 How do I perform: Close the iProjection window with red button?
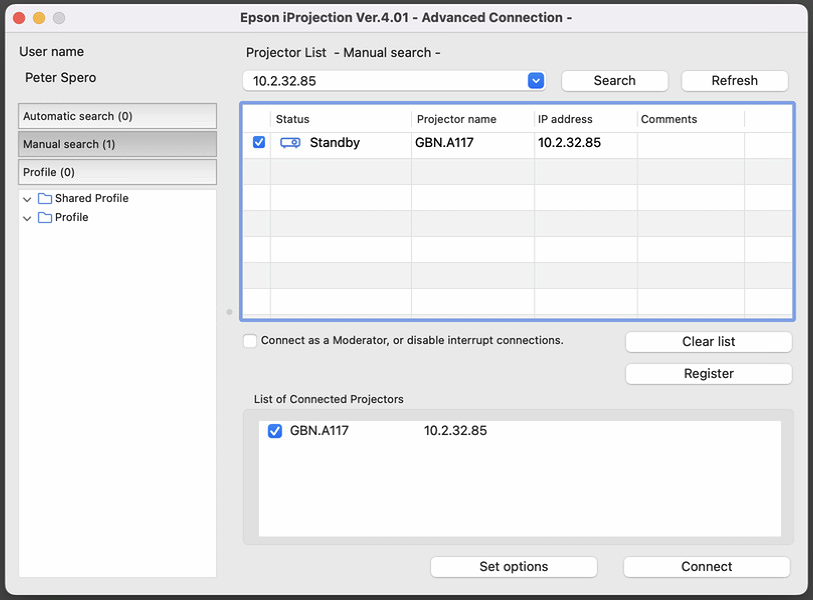19,18
